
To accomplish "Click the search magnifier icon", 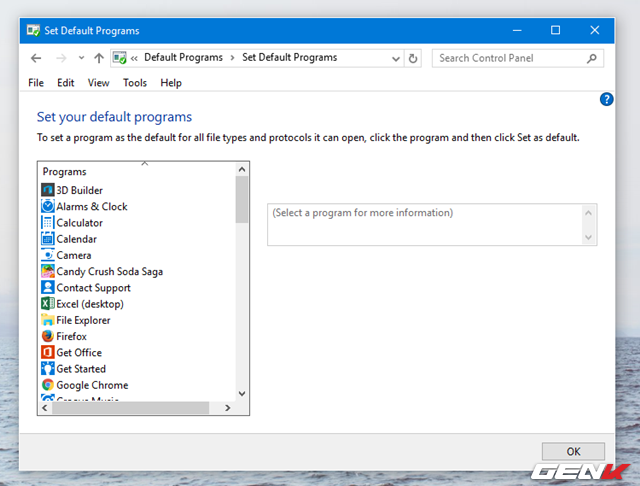I will click(x=591, y=58).
